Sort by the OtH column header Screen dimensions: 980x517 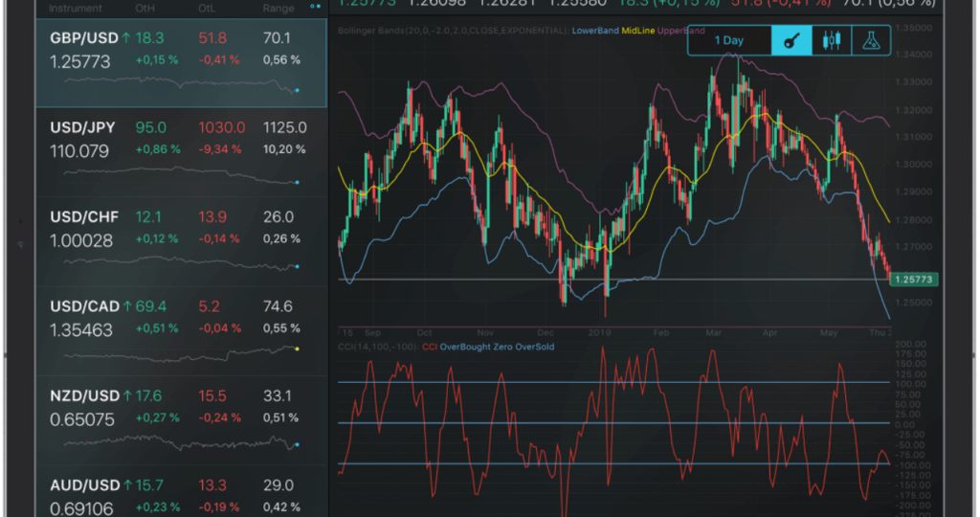[145, 8]
